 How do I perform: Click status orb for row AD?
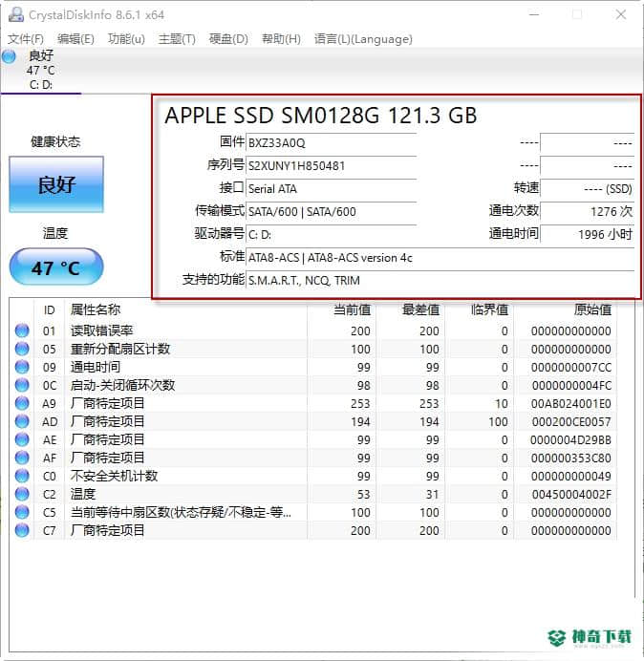point(22,421)
